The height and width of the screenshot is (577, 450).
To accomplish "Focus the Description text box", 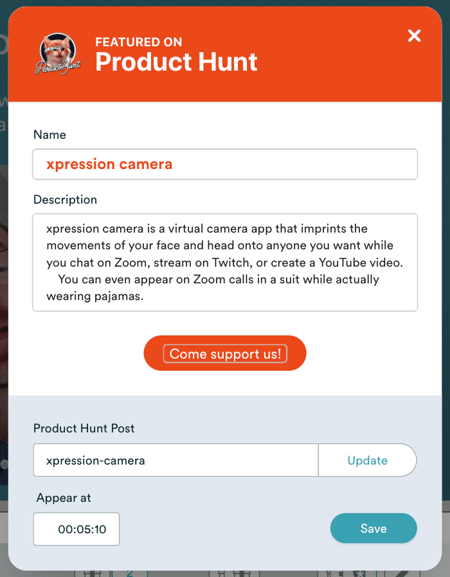I will [225, 262].
